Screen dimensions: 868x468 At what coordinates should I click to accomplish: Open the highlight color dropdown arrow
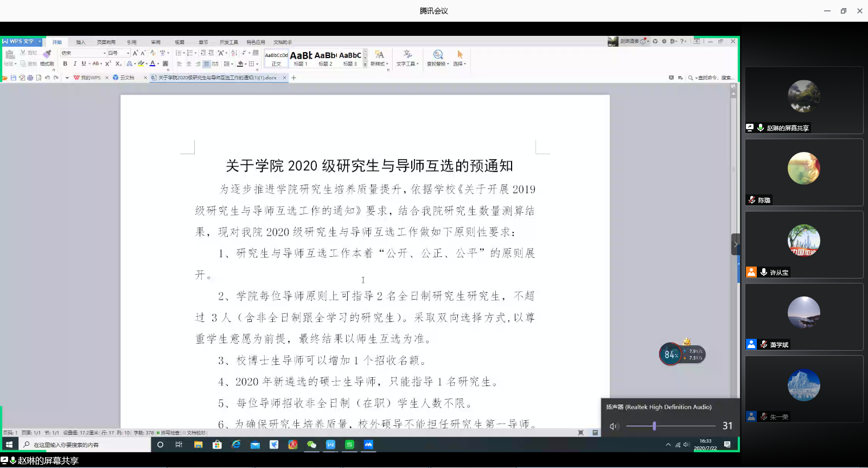146,64
